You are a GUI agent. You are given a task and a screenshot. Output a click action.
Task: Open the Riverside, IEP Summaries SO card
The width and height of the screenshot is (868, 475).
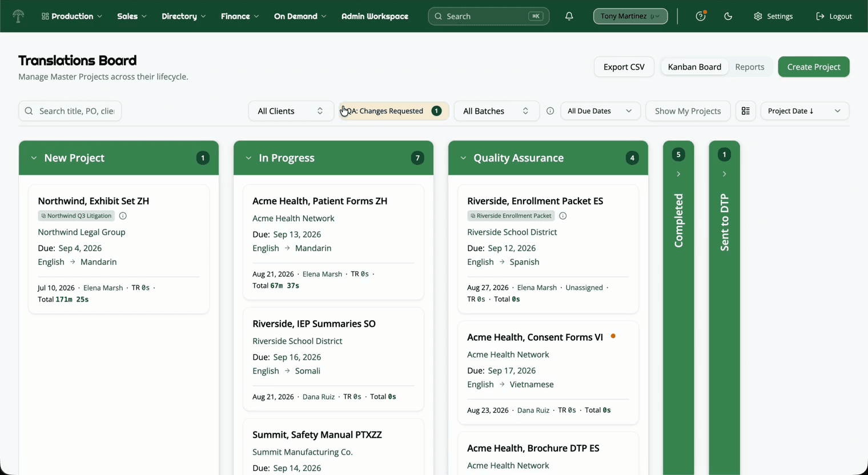[333, 359]
